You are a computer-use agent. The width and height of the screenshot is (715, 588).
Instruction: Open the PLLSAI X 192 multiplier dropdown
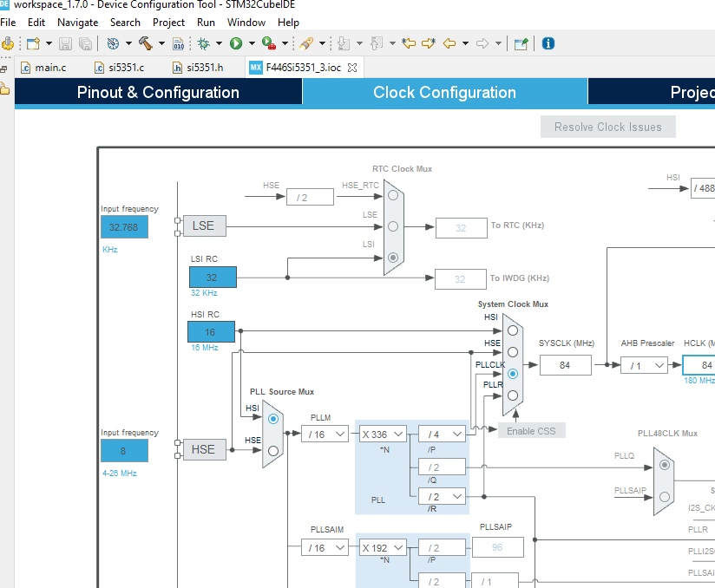[383, 548]
